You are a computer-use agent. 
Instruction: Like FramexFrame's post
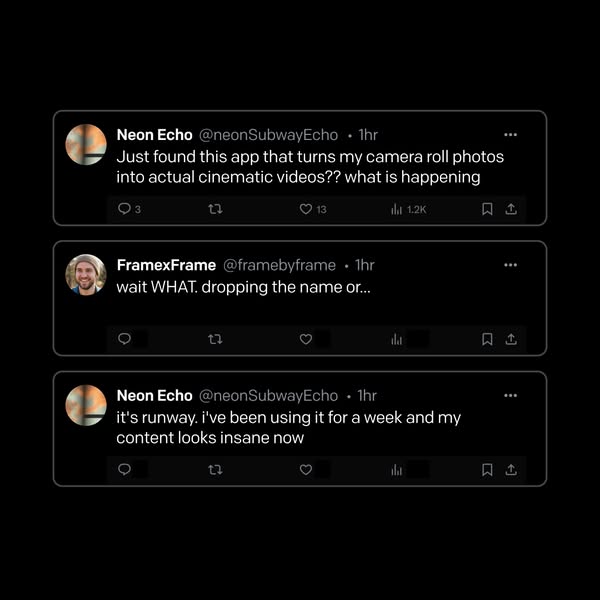[x=306, y=339]
